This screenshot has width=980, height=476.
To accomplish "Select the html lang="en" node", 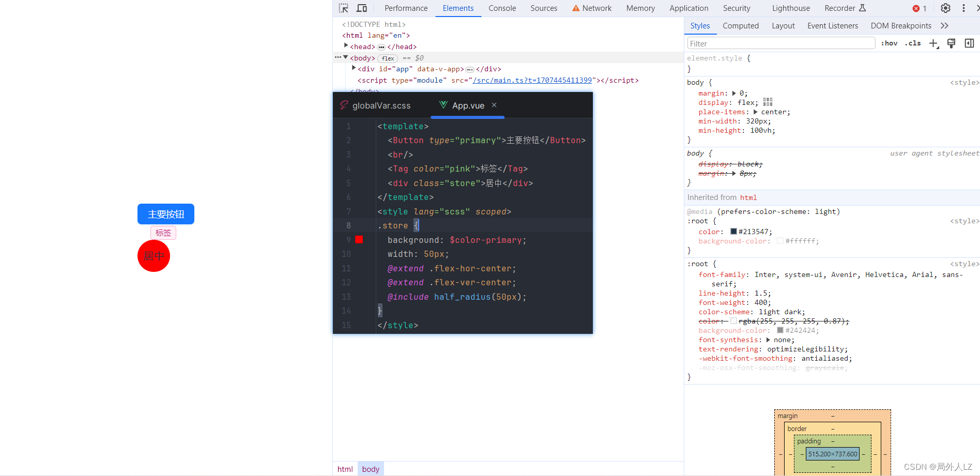I will (x=376, y=35).
